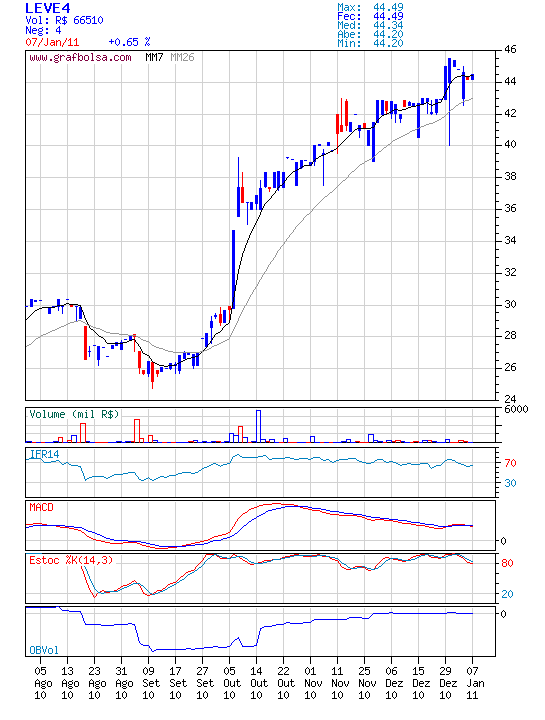This screenshot has height=720, width=545.
Task: Click the Abe: 44.20 opening value
Action: click(x=370, y=34)
